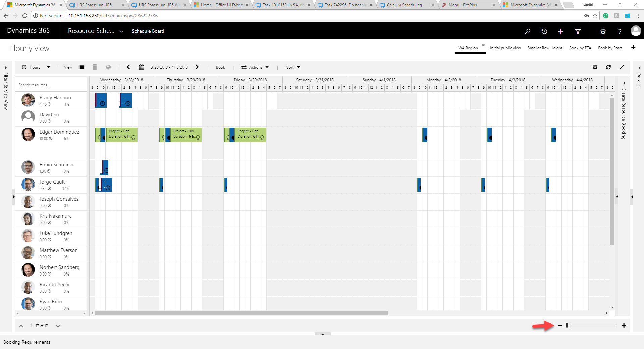
Task: Select the Book by ETA tab
Action: [580, 48]
